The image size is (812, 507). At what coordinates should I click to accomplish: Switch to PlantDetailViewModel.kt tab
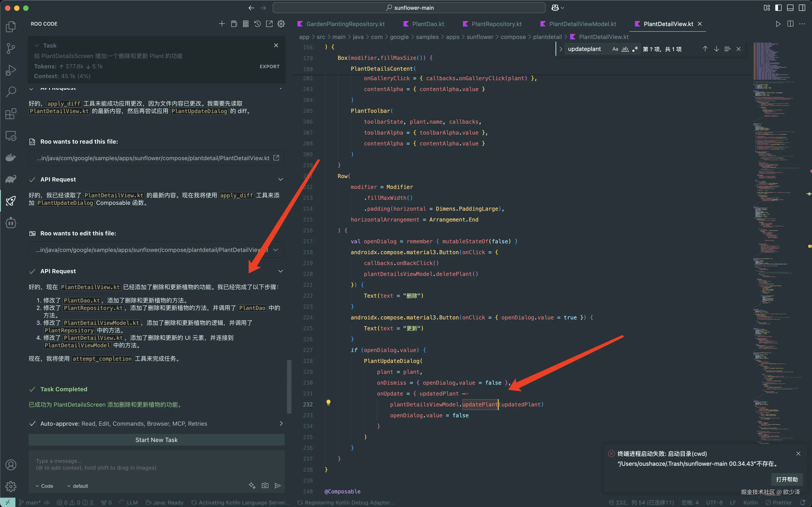pyautogui.click(x=578, y=24)
